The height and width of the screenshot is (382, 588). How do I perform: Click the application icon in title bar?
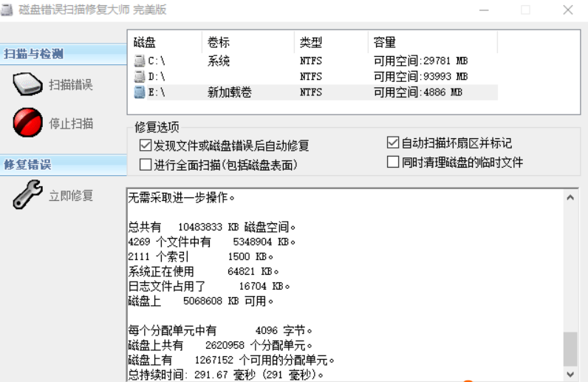pyautogui.click(x=7, y=10)
